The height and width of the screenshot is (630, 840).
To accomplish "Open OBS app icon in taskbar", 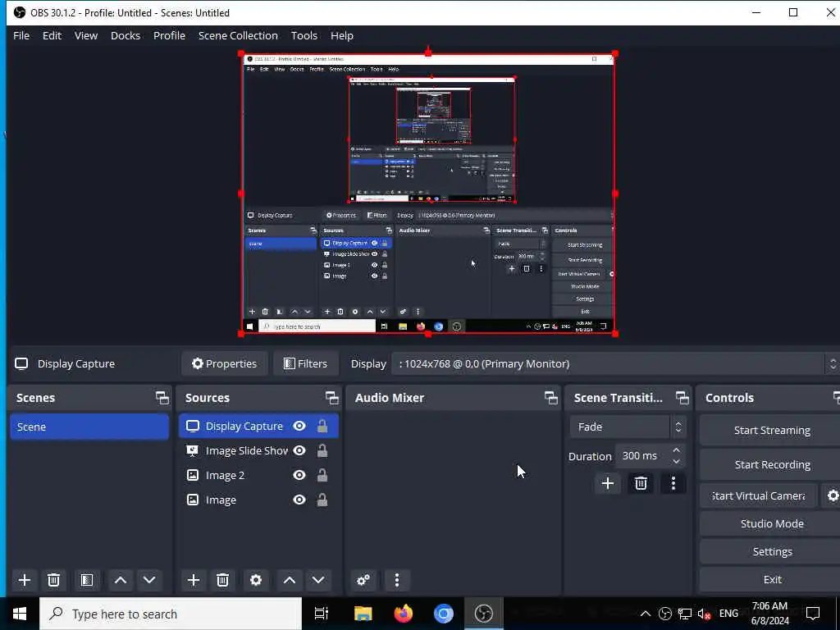I will pos(484,614).
